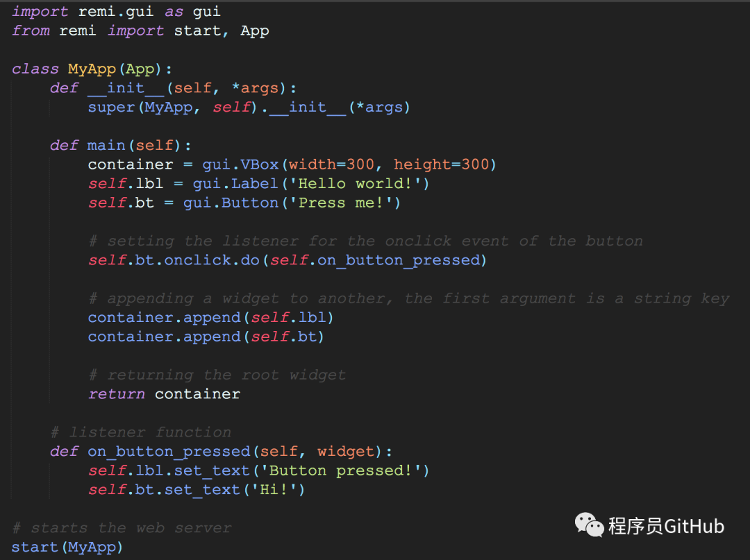Click the 'height=300' argument

tap(441, 165)
